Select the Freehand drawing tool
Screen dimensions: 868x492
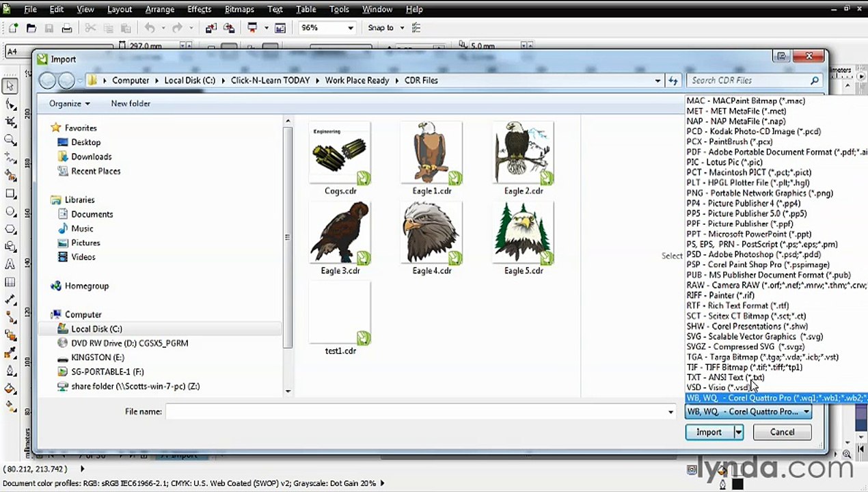coord(10,157)
